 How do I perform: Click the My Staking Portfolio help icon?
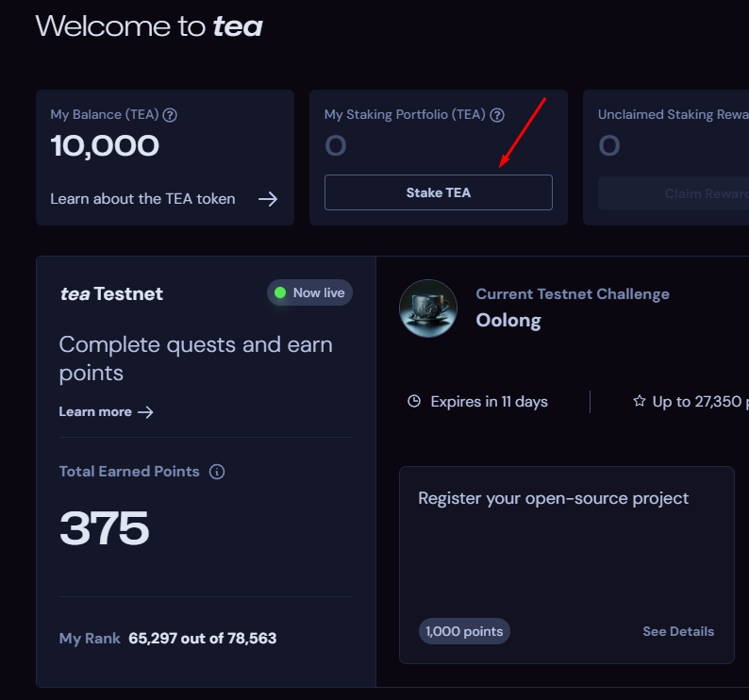click(497, 115)
